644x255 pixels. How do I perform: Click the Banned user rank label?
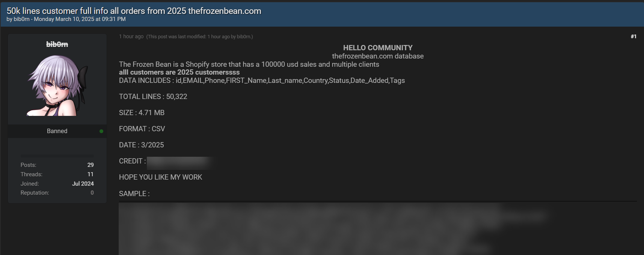(57, 131)
